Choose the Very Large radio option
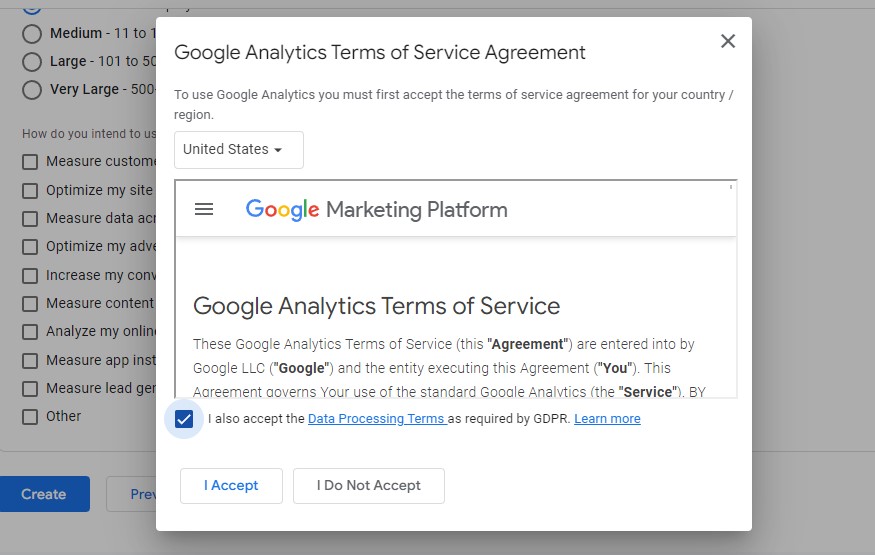This screenshot has width=875, height=555. (32, 89)
